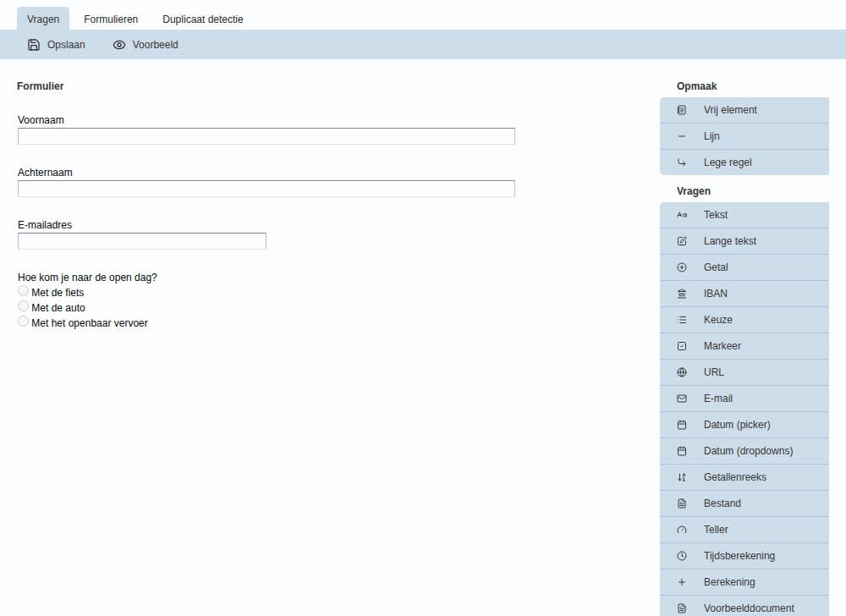Open the Duplicaat detectie tab
This screenshot has height=616, width=846.
point(203,19)
